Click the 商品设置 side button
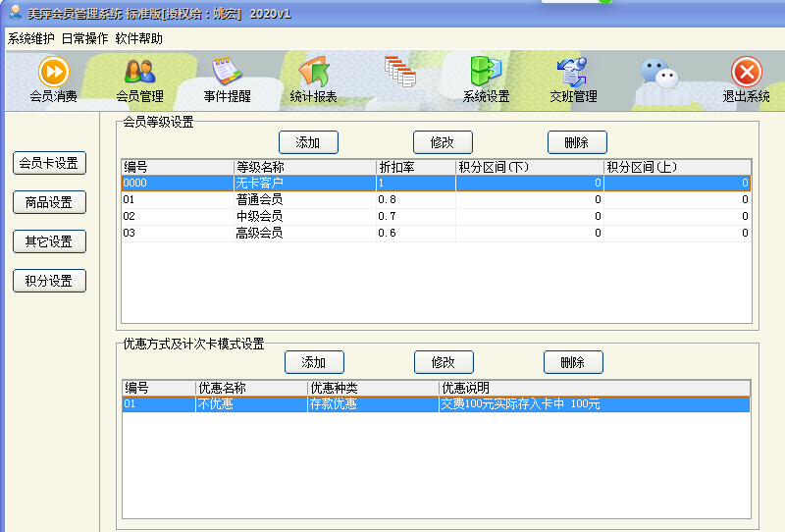The width and height of the screenshot is (785, 532). pos(50,202)
